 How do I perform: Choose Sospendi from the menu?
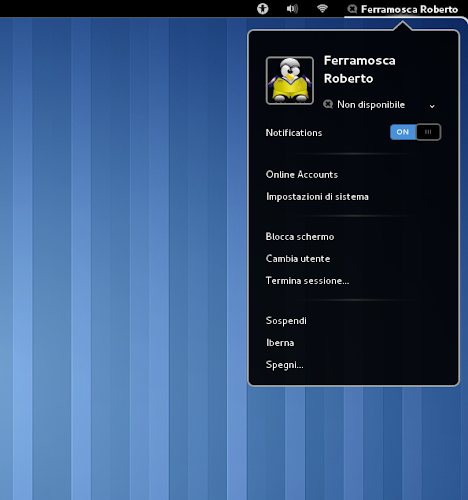tap(286, 321)
